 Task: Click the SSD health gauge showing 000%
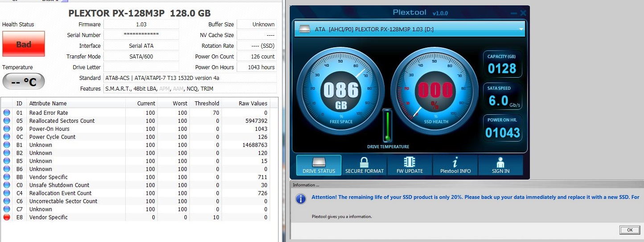coord(435,91)
